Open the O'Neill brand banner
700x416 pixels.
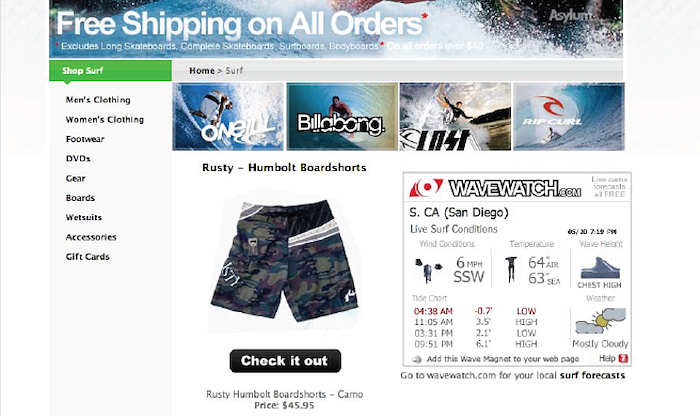tap(228, 116)
